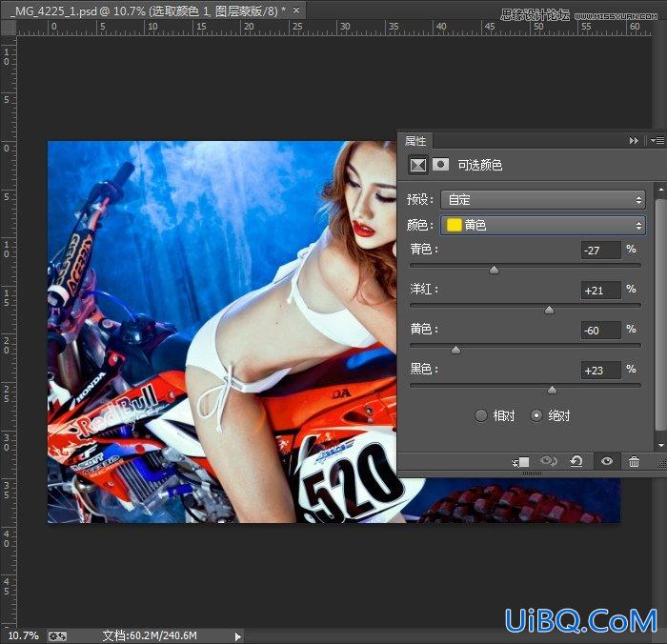The height and width of the screenshot is (644, 667).
Task: Select the 相对 relative radio button
Action: pos(481,415)
